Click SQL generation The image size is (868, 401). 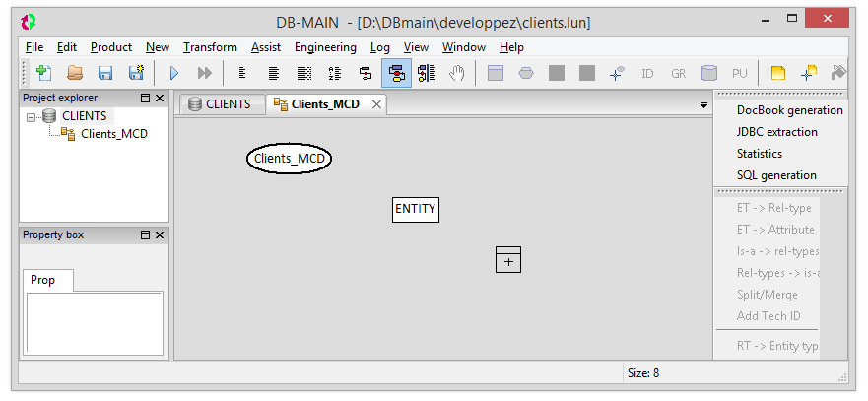[776, 175]
